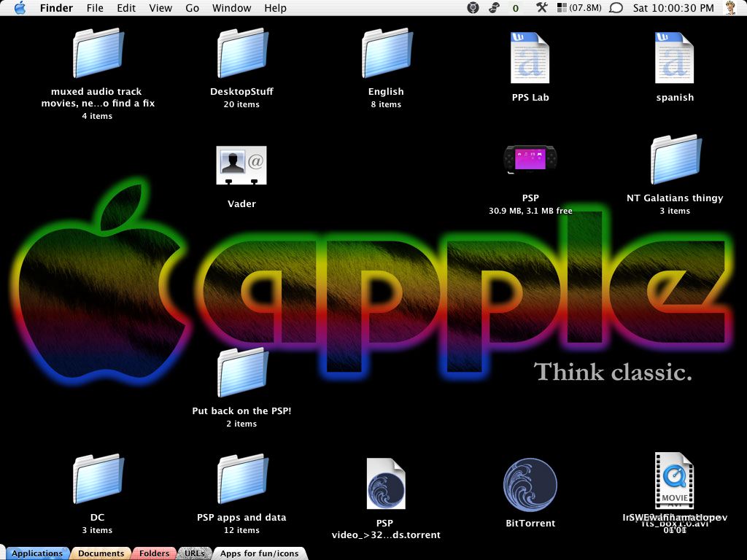Switch to the Applications tab
This screenshot has height=560, width=747.
click(36, 553)
